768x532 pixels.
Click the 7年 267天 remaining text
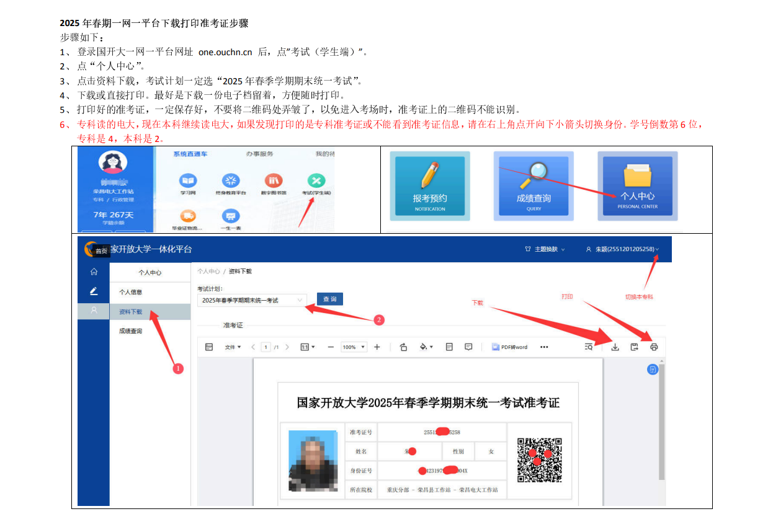pos(113,215)
